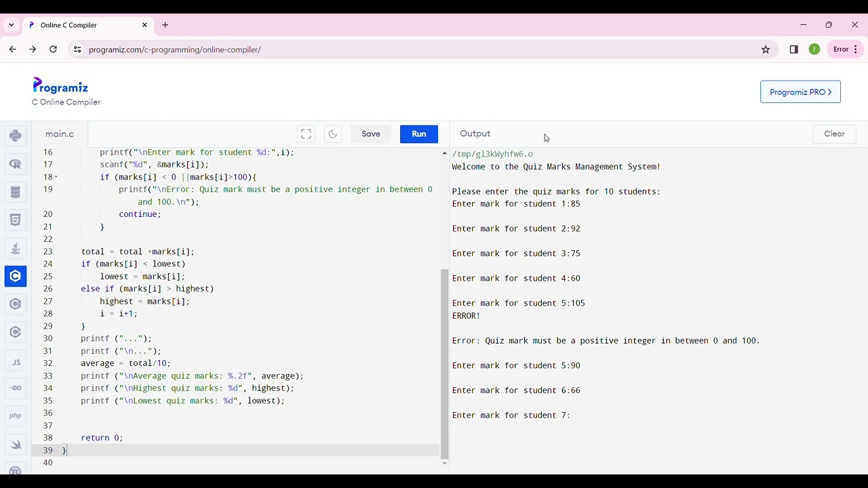Click 'Please enter the quiz marks' output line
Screen dimensions: 868x488
(x=556, y=192)
